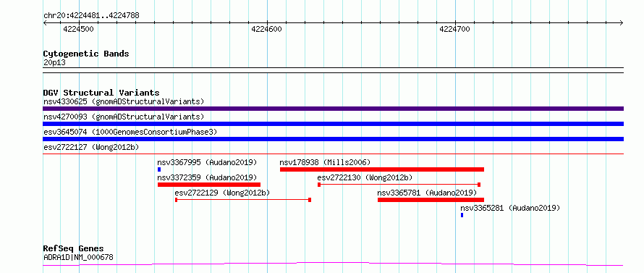Click the nsv3365781 (Audano2019) label
644x273 pixels.
(x=427, y=193)
